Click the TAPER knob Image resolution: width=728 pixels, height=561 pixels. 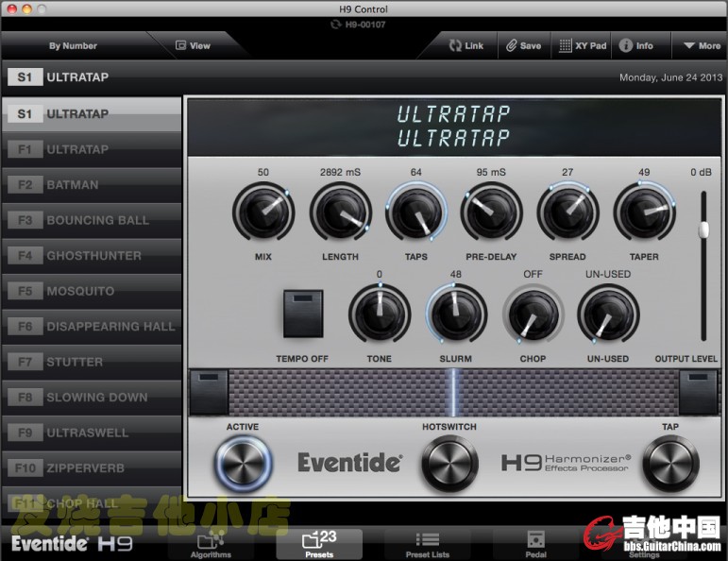644,212
